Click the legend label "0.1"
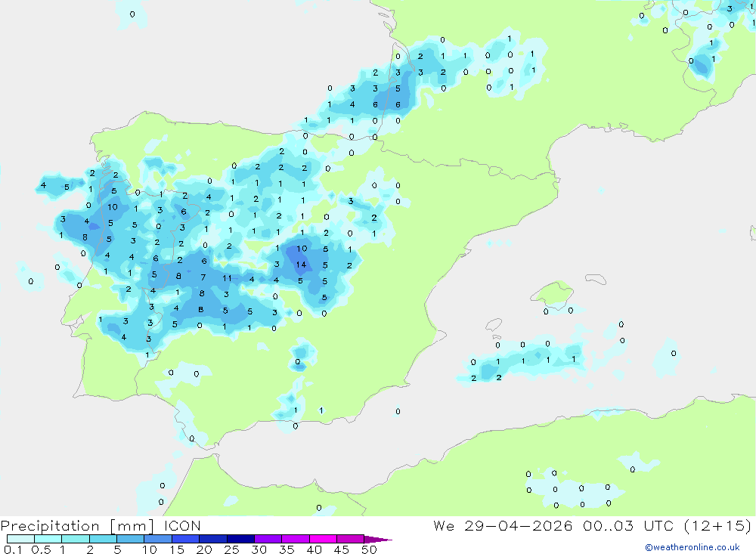 pyautogui.click(x=13, y=549)
